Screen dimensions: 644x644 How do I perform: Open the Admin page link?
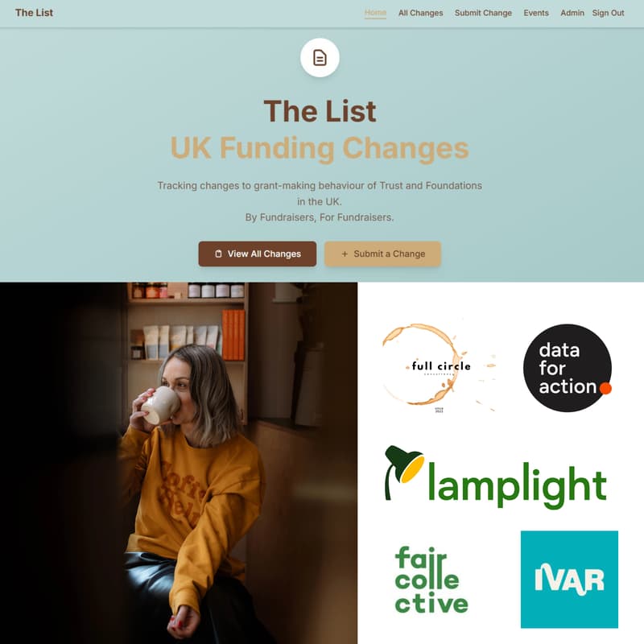click(x=572, y=13)
